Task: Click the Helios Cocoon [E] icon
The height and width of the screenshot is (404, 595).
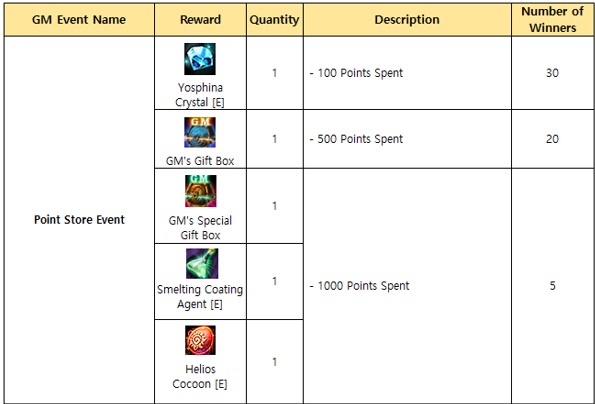Action: 200,340
